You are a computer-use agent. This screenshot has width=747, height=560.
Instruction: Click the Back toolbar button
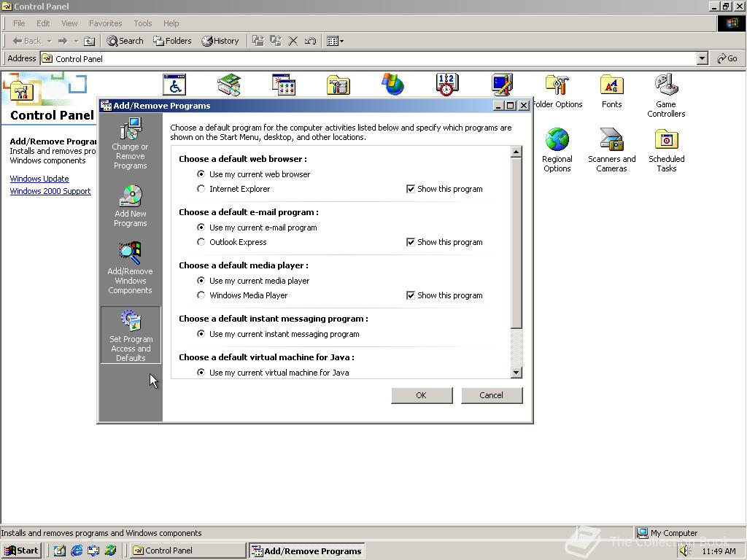click(x=27, y=41)
